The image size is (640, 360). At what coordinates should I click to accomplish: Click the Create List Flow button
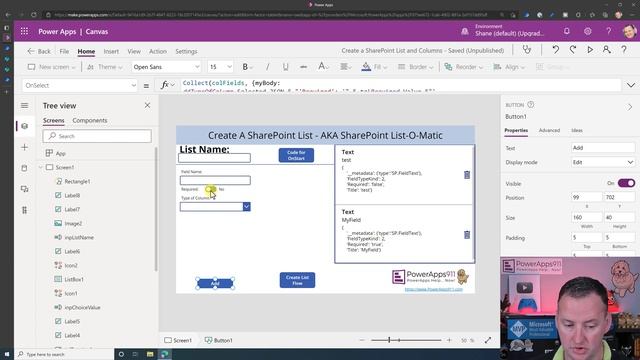click(297, 280)
